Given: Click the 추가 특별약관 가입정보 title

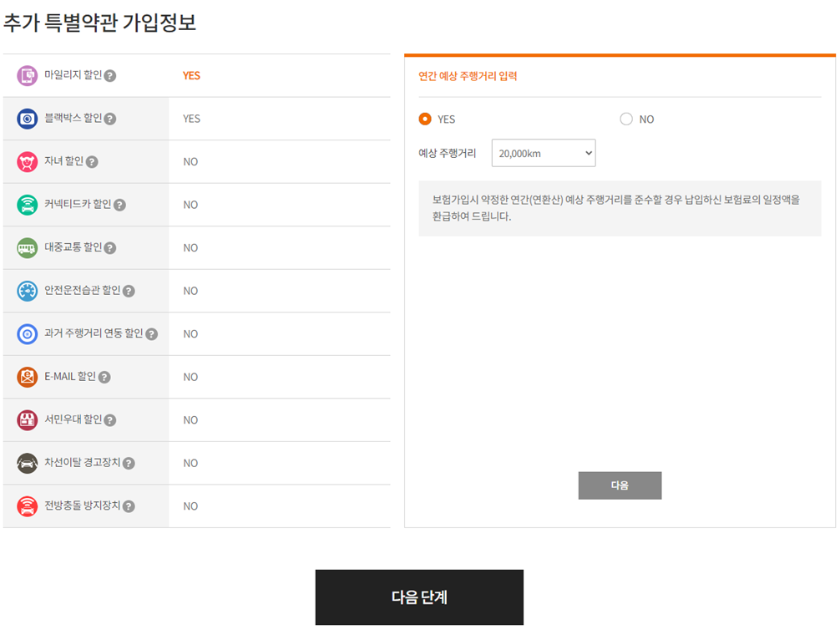Looking at the screenshot, I should point(99,23).
